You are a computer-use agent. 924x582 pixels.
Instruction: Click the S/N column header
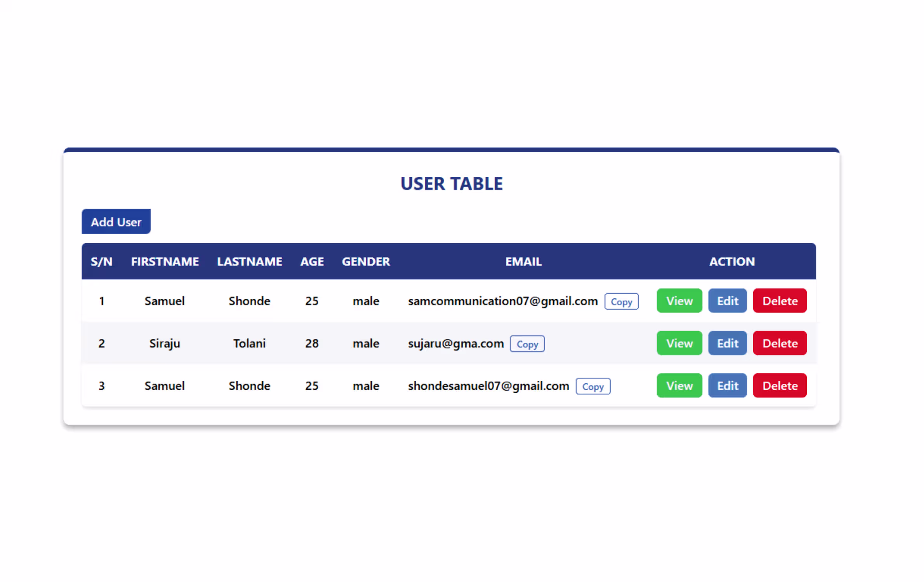102,261
